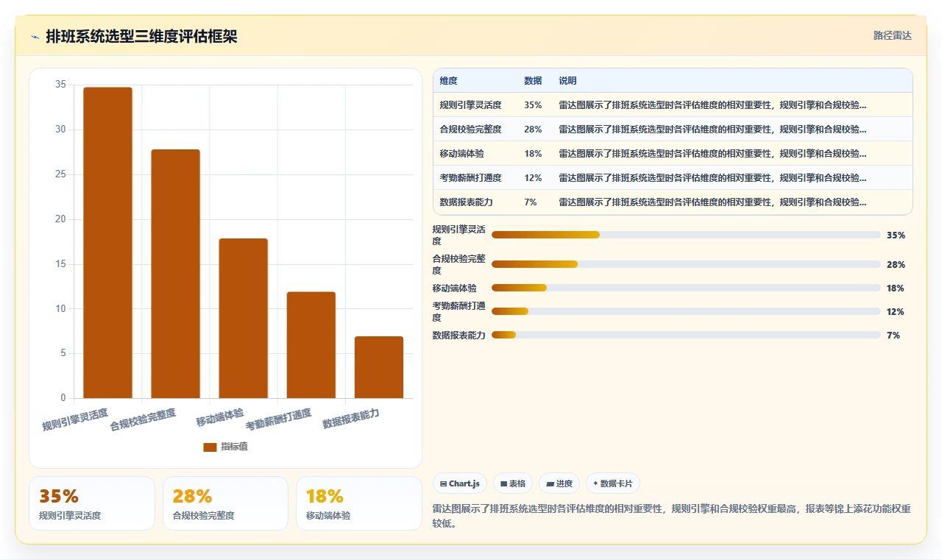Image resolution: width=942 pixels, height=560 pixels.
Task: Click the 移动端体验 x-axis label
Action: 219,417
